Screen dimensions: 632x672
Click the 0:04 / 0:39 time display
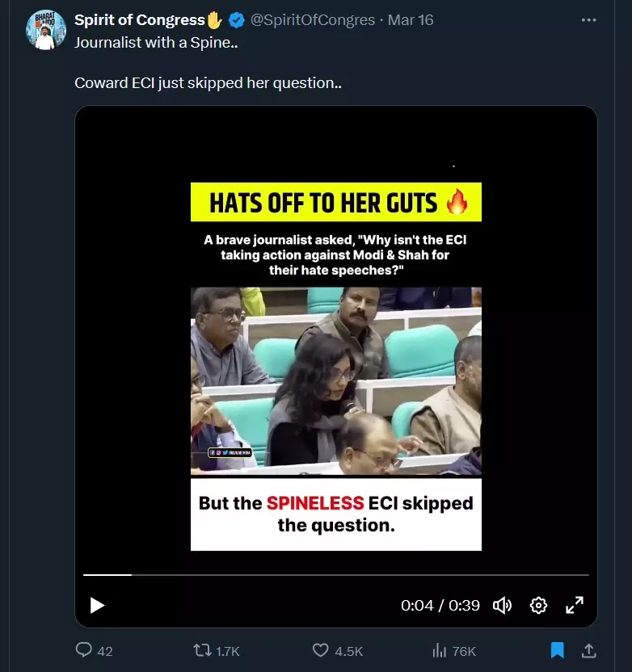tap(440, 605)
